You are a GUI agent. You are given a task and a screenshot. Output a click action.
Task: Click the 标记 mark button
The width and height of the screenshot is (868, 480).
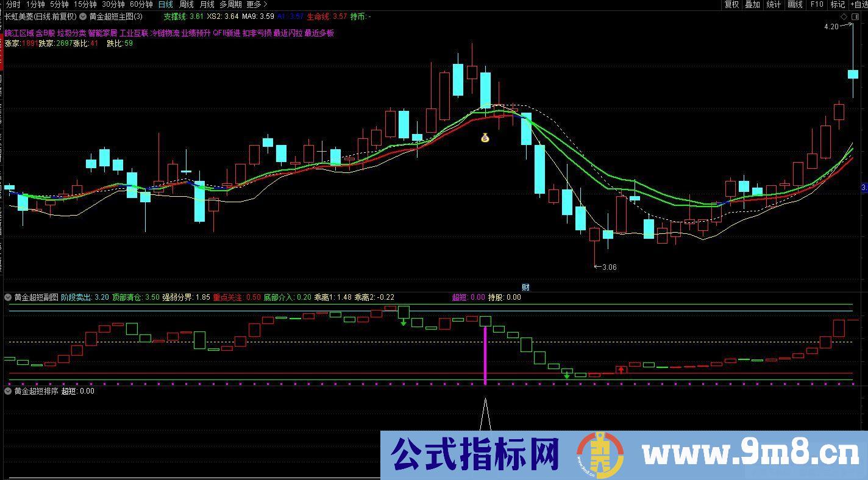click(838, 4)
